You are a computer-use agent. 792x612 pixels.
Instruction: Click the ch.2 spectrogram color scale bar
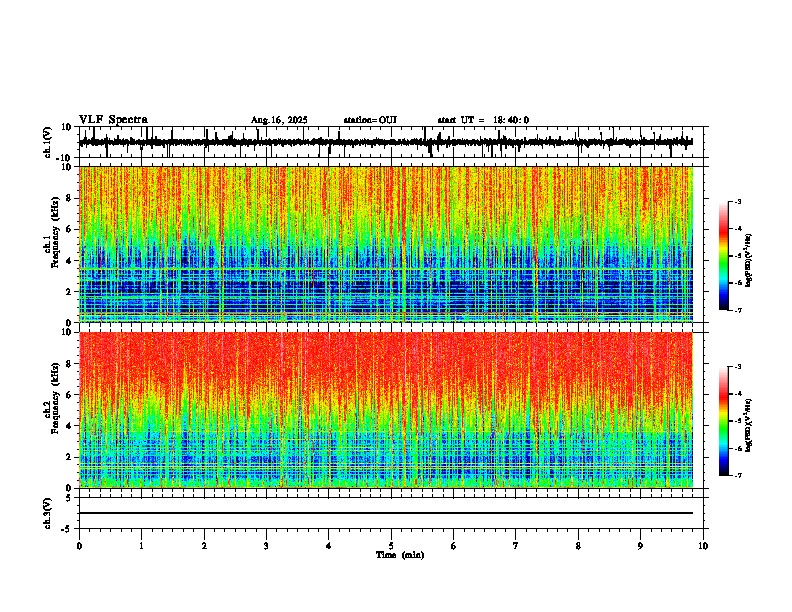coord(723,421)
